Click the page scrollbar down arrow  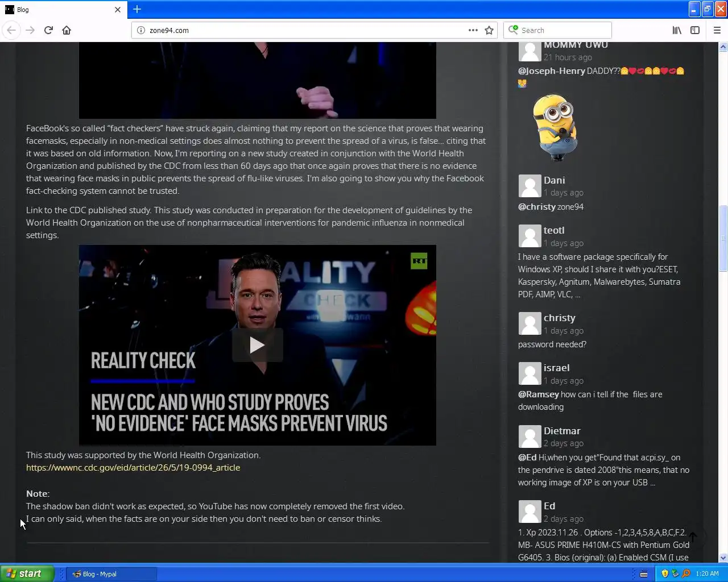(x=723, y=558)
